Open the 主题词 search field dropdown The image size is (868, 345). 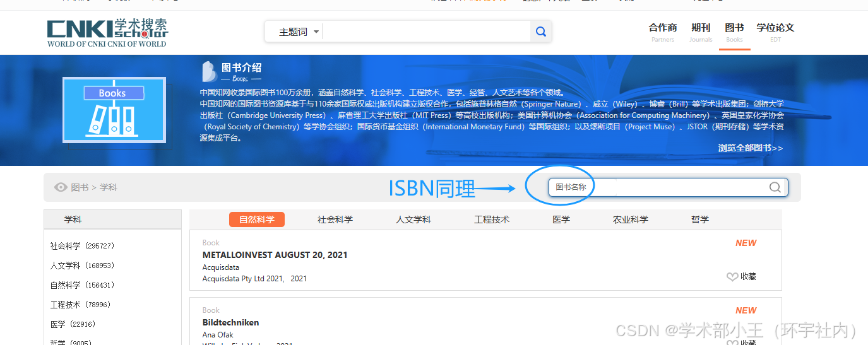(299, 32)
